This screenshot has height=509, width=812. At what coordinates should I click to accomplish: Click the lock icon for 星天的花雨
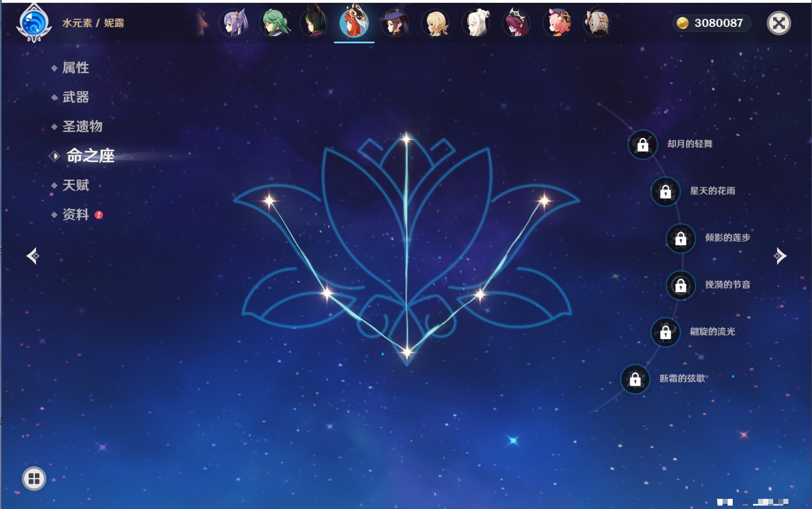(x=665, y=191)
